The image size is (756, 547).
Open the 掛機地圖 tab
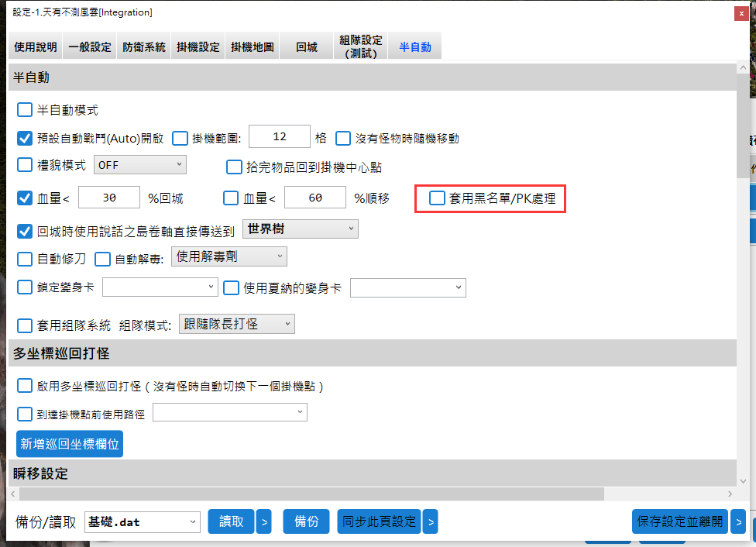coord(253,46)
